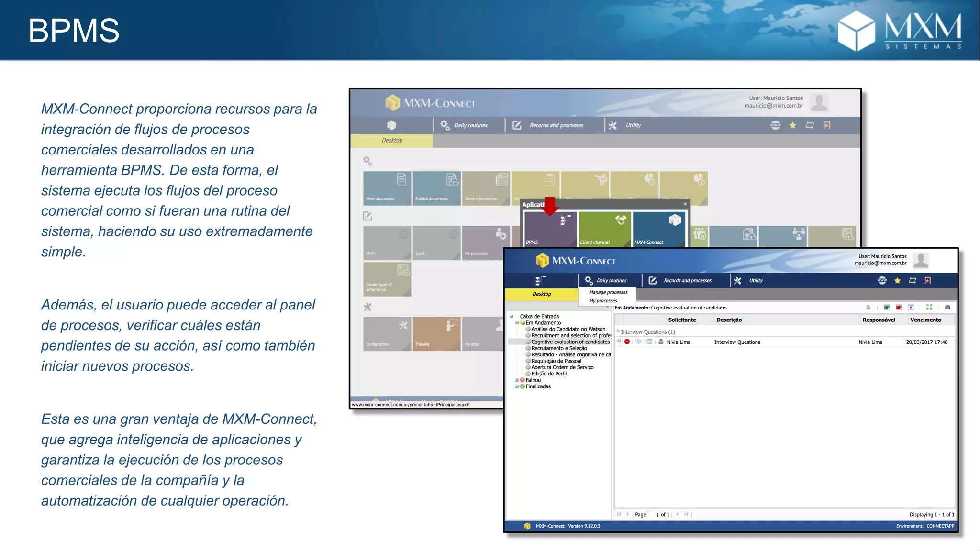Click the user avatar in the front window
The width and height of the screenshot is (980, 551).
[921, 260]
